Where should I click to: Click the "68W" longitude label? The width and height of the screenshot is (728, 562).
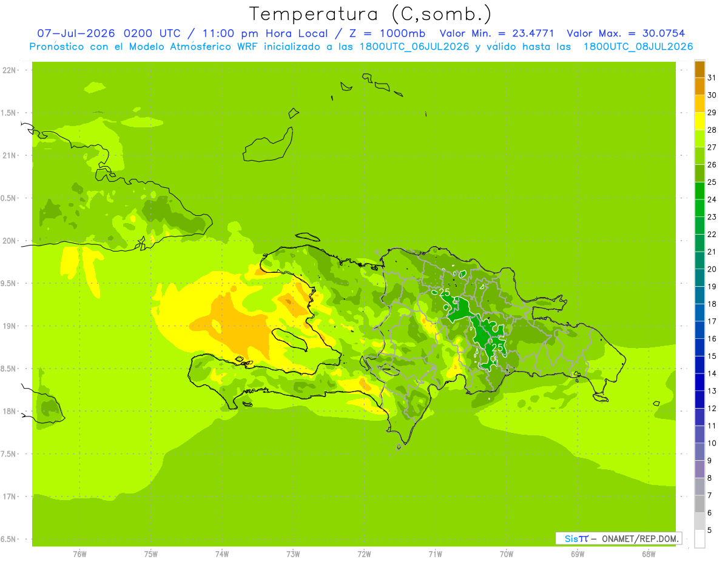(649, 554)
